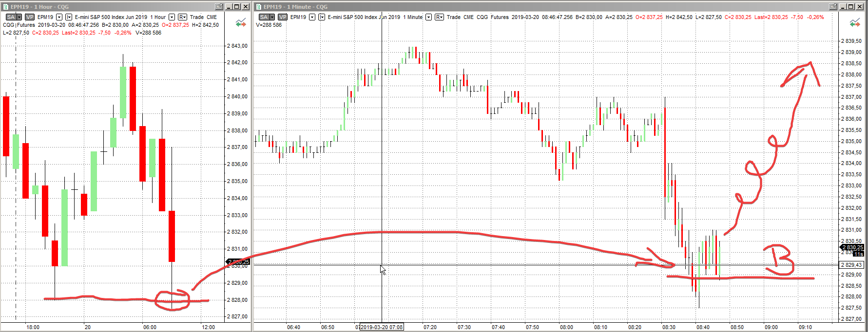Image resolution: width=868 pixels, height=332 pixels.
Task: Toggle the VP button in 1 Minute chart
Action: click(x=283, y=17)
